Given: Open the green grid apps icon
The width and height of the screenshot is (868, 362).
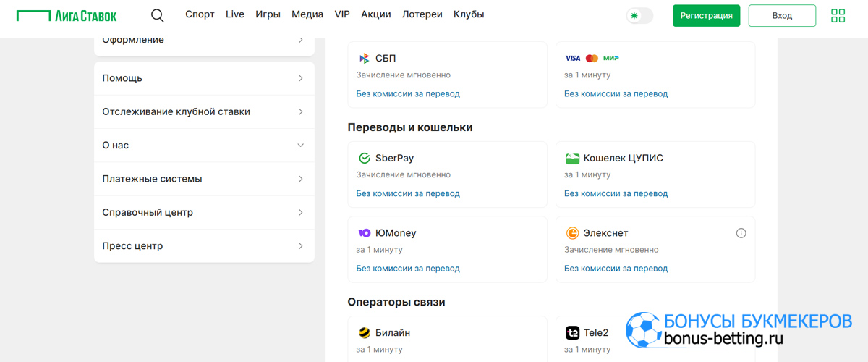Looking at the screenshot, I should [x=838, y=15].
